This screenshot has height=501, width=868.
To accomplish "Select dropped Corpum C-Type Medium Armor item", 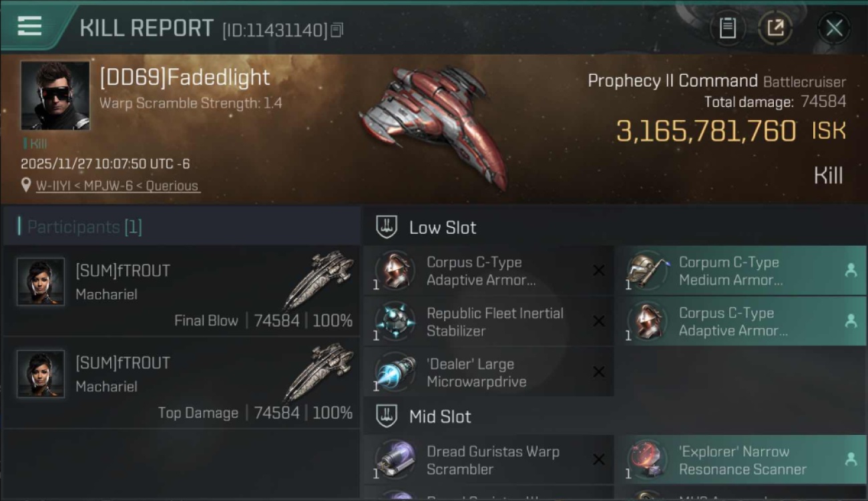I will pos(740,271).
